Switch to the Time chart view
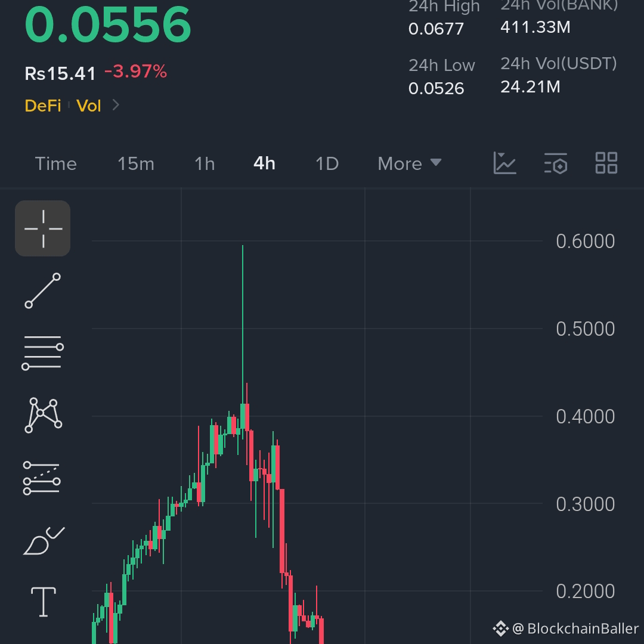Image resolution: width=644 pixels, height=644 pixels. pyautogui.click(x=56, y=163)
